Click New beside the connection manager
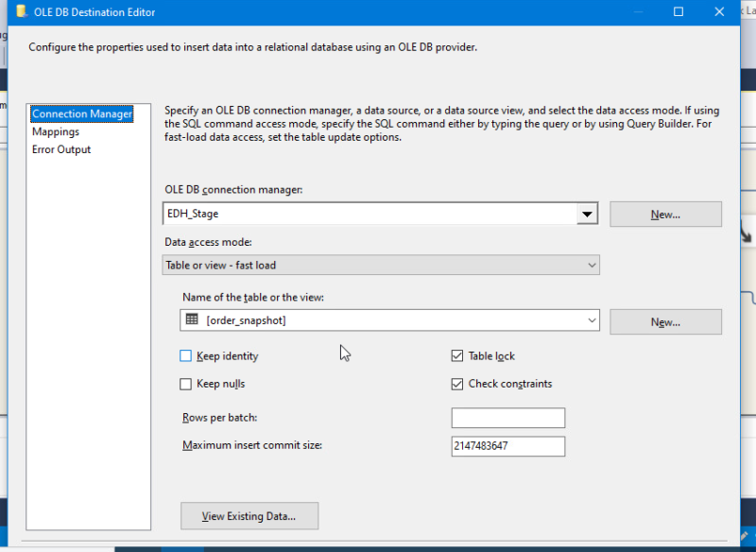Viewport: 756px width, 552px height. pos(665,214)
